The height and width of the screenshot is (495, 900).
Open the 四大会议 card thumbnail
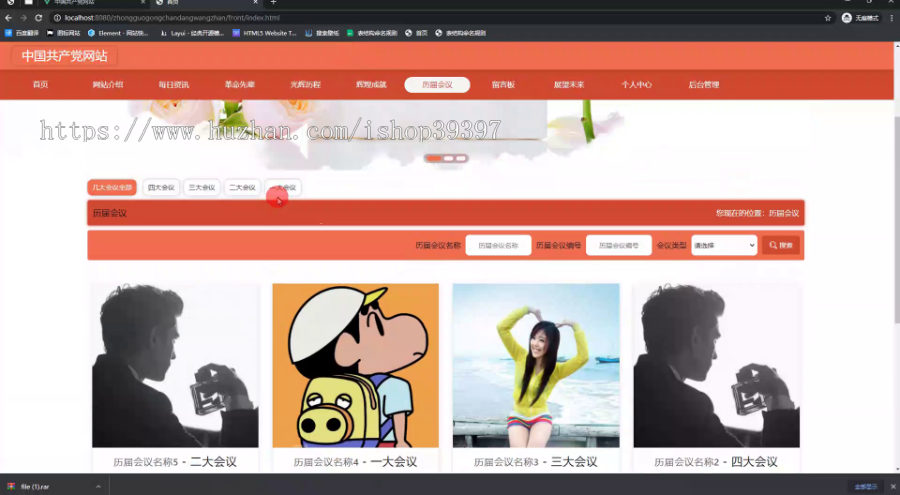click(x=716, y=365)
